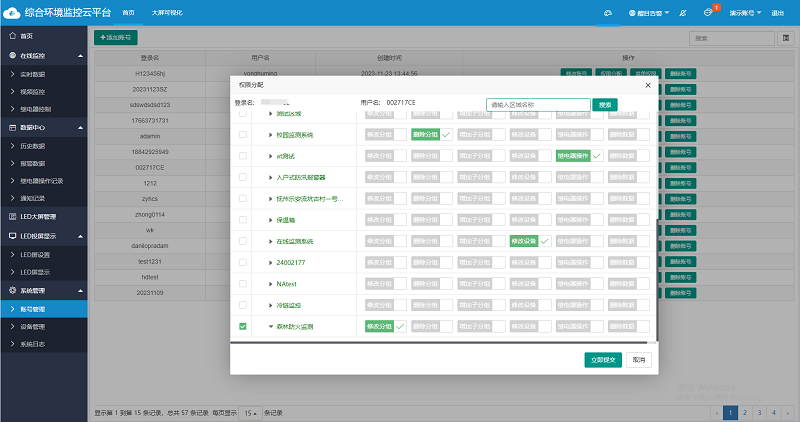Click the green 搜索 button in dialog
The width and height of the screenshot is (800, 422).
[x=605, y=105]
